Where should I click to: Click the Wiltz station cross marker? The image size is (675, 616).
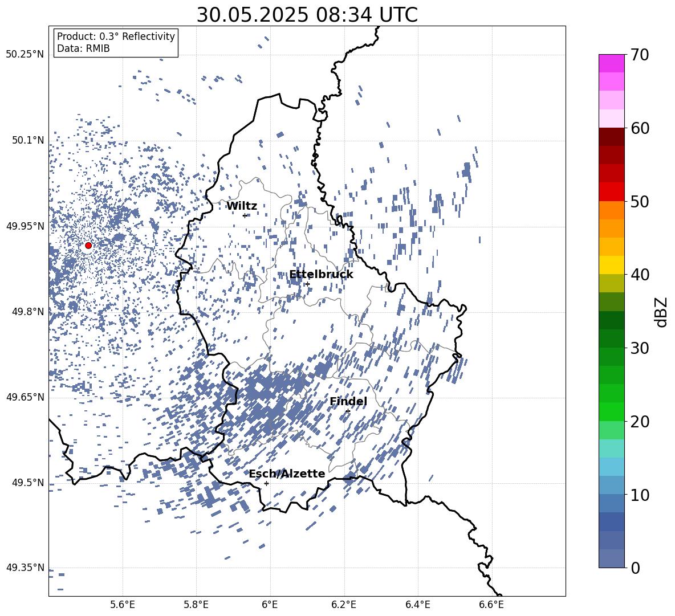pos(245,215)
